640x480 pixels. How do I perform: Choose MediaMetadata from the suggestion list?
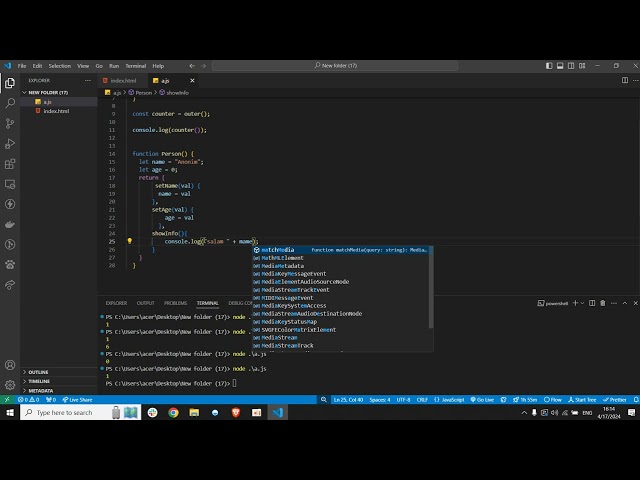pos(340,266)
